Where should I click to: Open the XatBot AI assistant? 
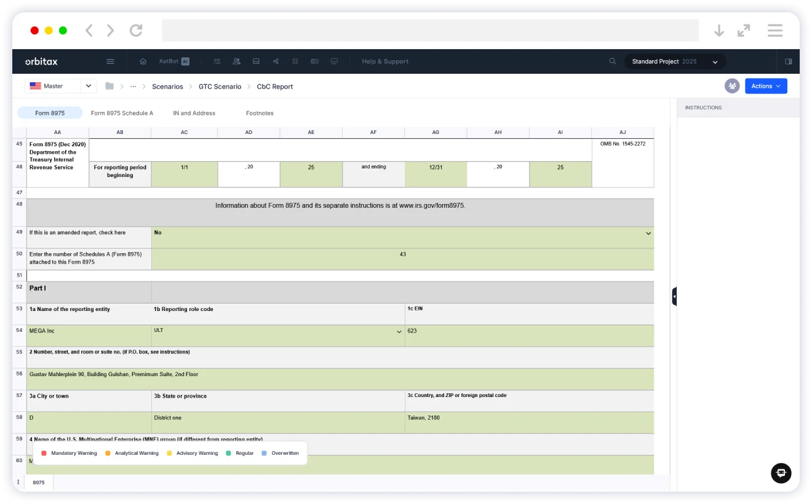174,61
